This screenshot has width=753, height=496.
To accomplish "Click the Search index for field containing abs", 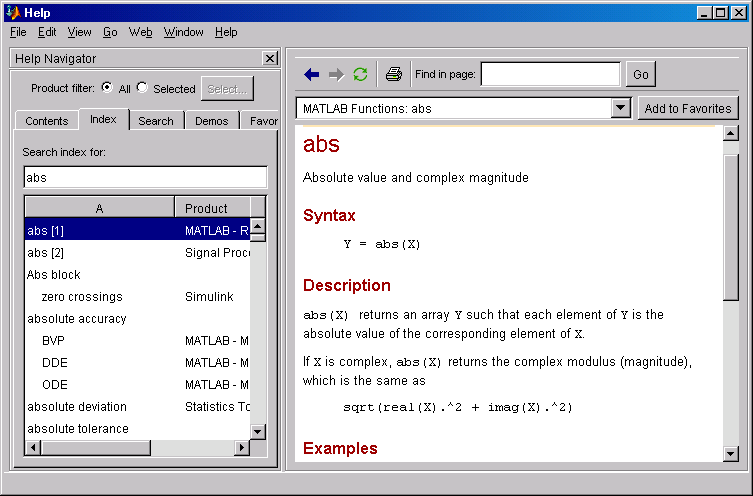I will tap(145, 178).
